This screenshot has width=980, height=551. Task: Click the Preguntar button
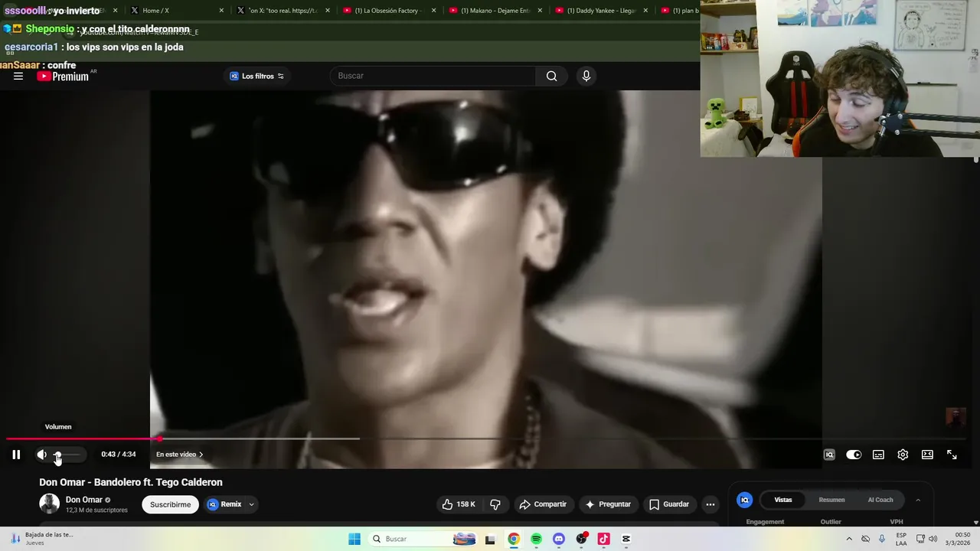(x=608, y=504)
